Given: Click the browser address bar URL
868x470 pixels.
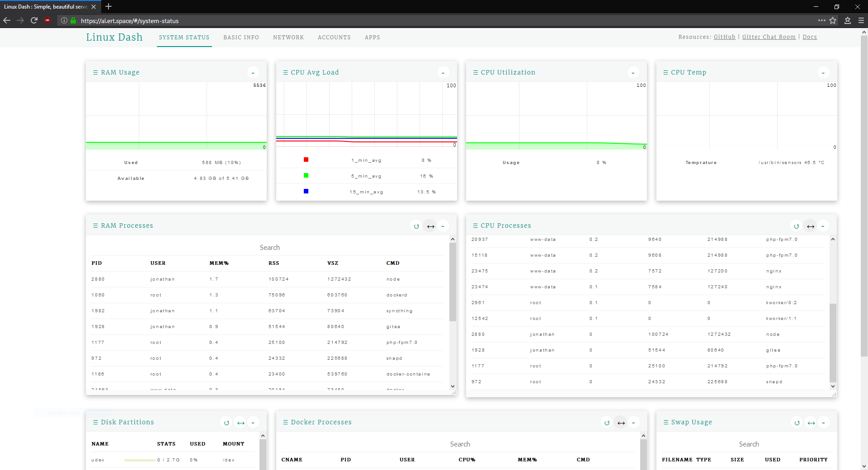Looking at the screenshot, I should pyautogui.click(x=130, y=21).
